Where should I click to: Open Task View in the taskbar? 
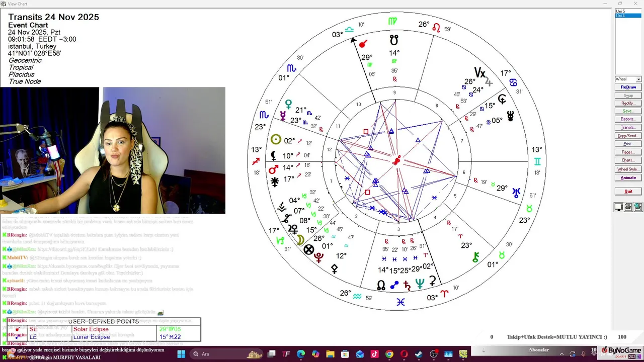pyautogui.click(x=271, y=354)
